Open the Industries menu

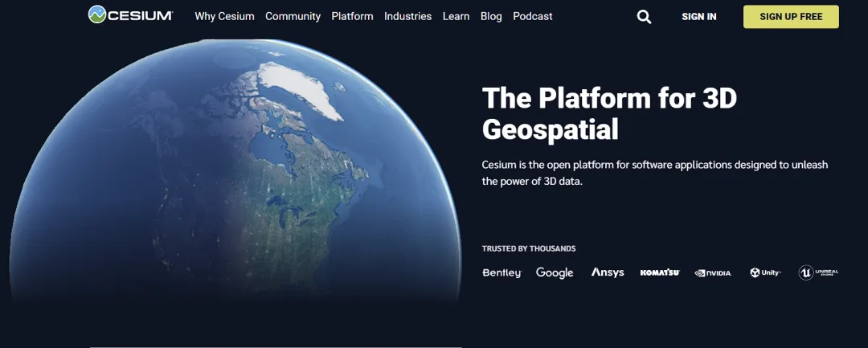(x=408, y=17)
